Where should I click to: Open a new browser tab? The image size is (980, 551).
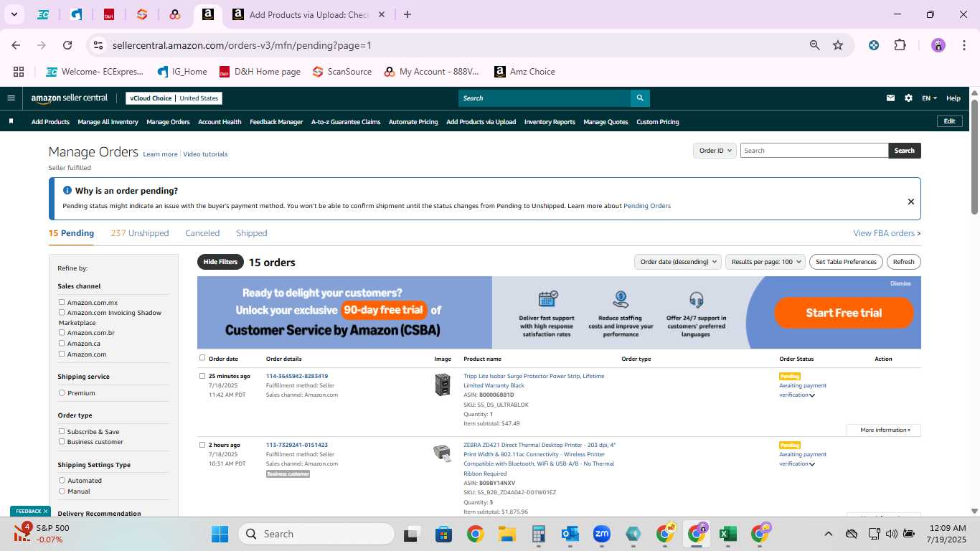[407, 14]
